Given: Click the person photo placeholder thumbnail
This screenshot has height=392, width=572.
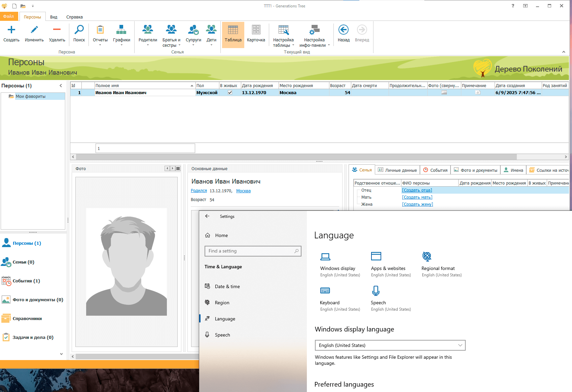Looking at the screenshot, I should point(127,262).
